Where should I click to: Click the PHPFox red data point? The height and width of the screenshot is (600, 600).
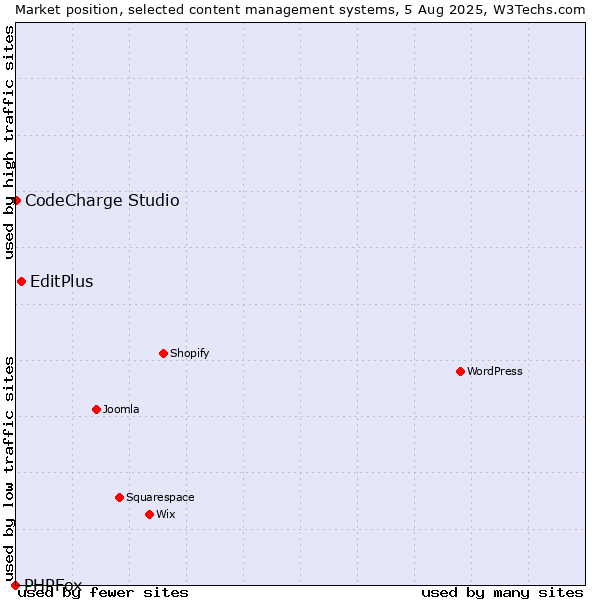coord(15,585)
